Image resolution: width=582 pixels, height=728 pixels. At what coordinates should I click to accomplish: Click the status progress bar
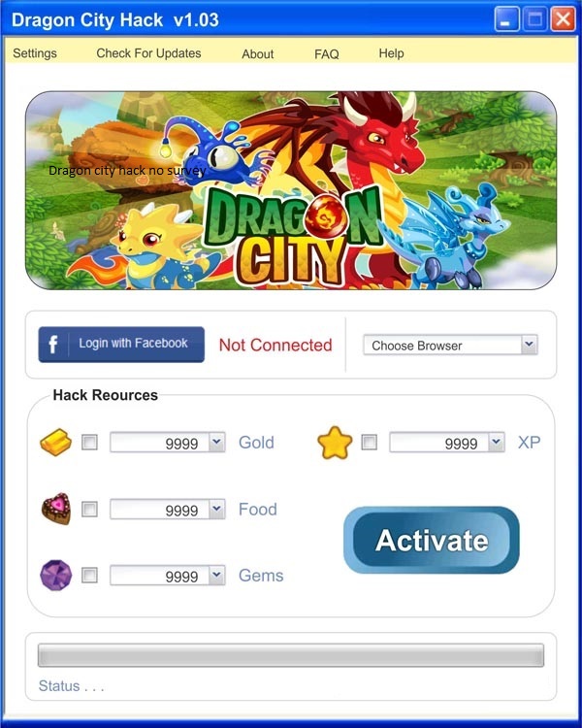tap(291, 655)
